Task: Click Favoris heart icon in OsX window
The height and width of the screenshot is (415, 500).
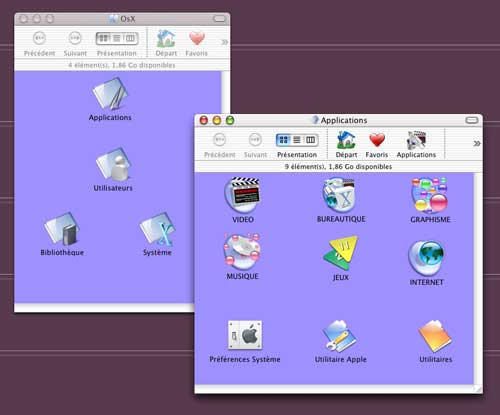Action: (197, 39)
